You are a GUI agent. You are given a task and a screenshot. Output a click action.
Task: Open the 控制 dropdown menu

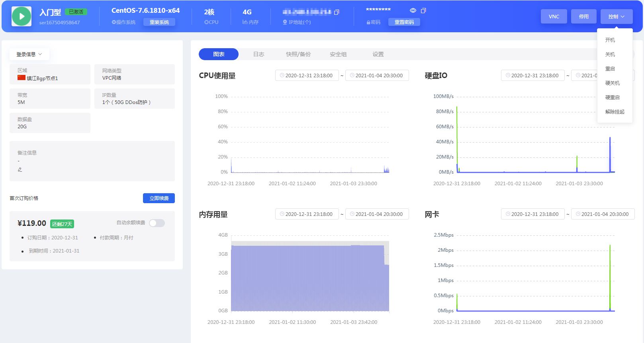pyautogui.click(x=616, y=16)
